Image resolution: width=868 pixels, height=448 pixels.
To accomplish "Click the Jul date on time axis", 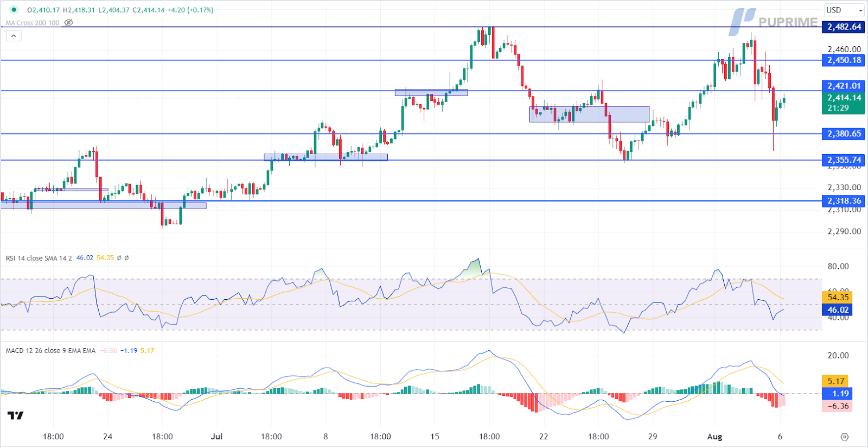I will 217,437.
